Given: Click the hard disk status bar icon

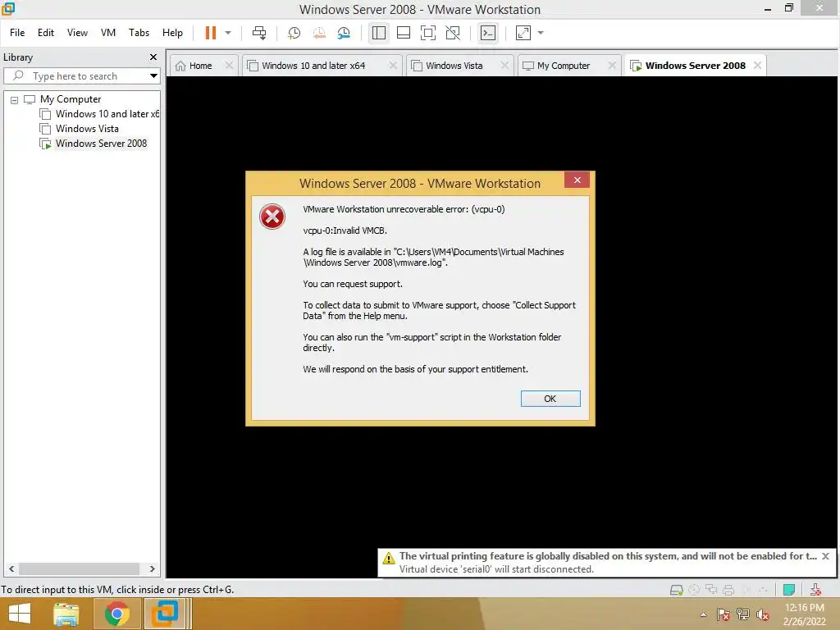Looking at the screenshot, I should click(x=677, y=590).
